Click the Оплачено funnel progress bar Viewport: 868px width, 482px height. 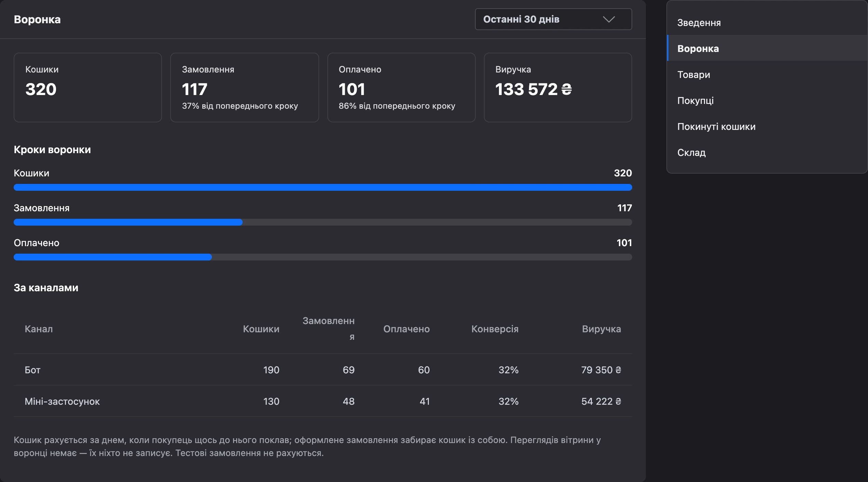[x=323, y=257]
